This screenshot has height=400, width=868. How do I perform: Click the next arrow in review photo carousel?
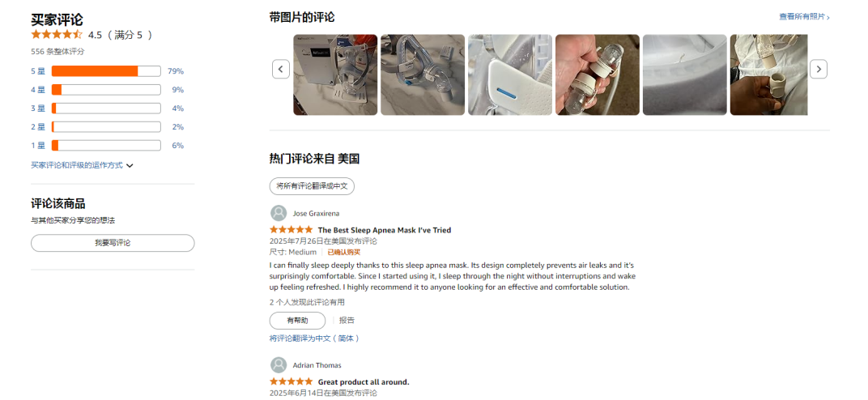click(x=818, y=69)
